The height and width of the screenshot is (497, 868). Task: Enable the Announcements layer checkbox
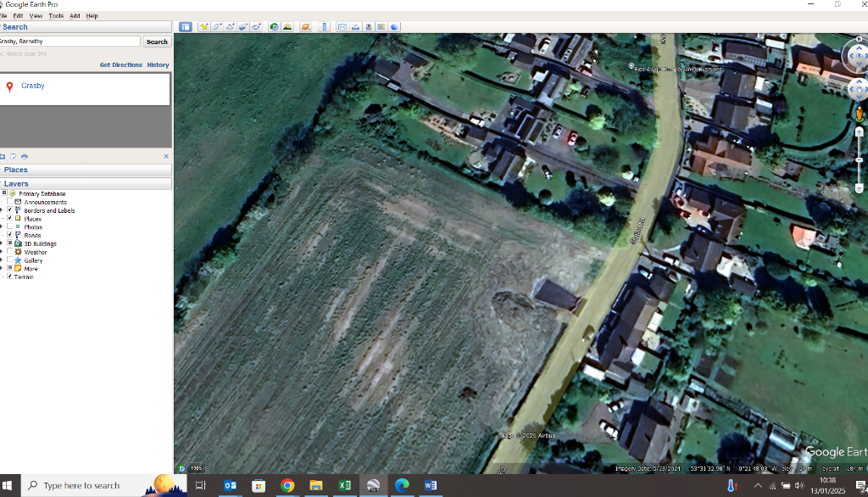click(9, 202)
